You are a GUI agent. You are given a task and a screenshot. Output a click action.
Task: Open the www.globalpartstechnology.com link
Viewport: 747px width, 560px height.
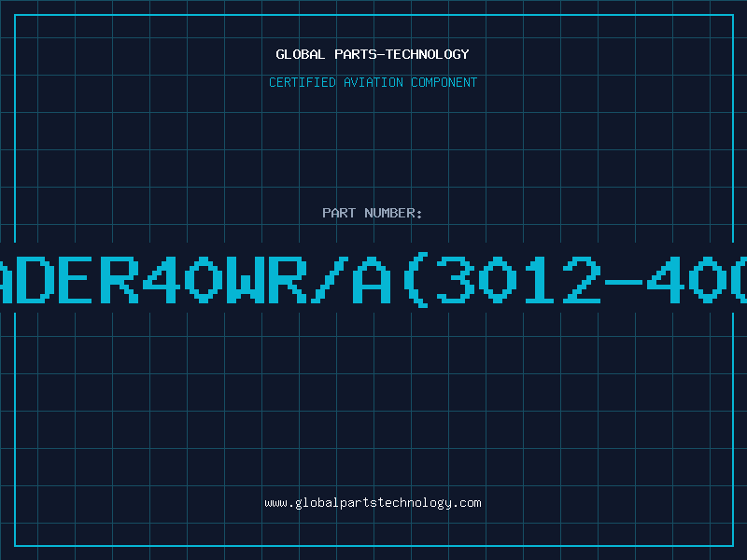(373, 503)
